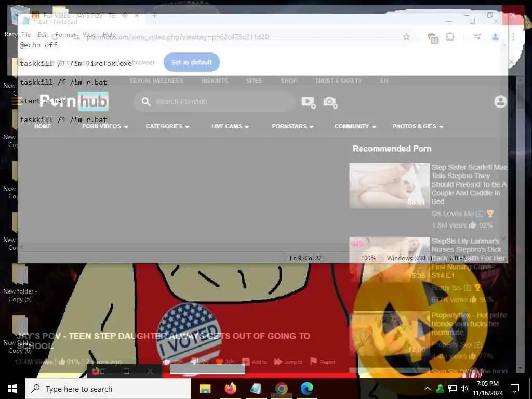Viewport: 532px width, 399px height.
Task: Open Microsoft Edge from the taskbar
Action: click(307, 389)
